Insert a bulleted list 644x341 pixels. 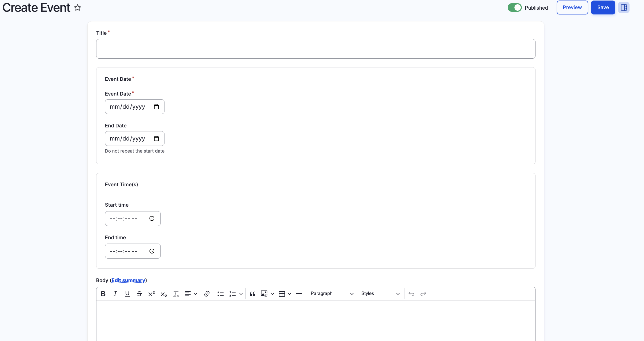[220, 294]
